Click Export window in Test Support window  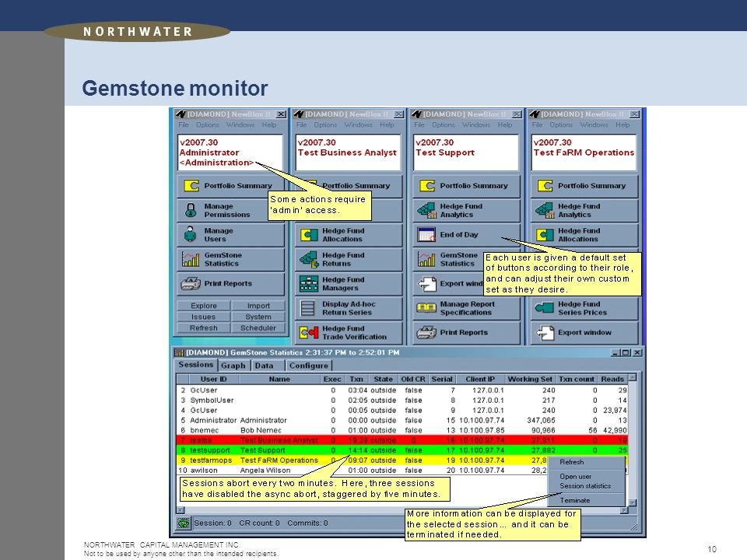[x=448, y=283]
